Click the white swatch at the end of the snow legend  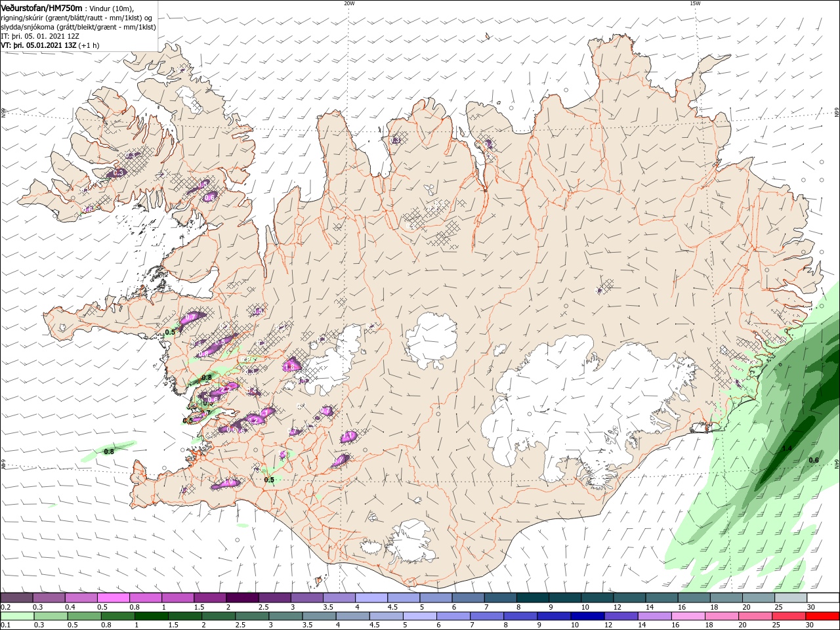[x=822, y=598]
